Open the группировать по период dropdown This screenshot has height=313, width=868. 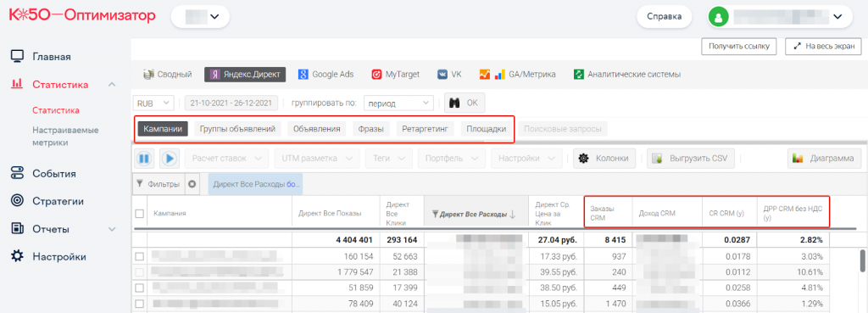tap(398, 103)
